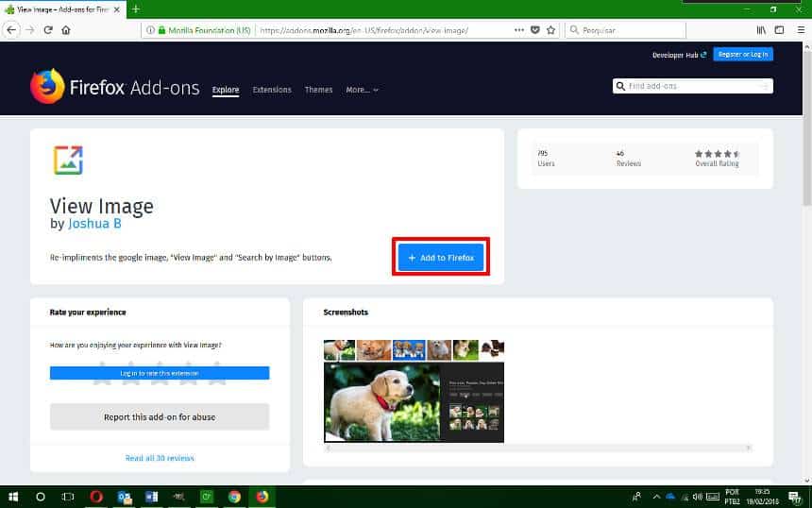Expand the More... dropdown menu
Screen dimensions: 812x508
(362, 90)
